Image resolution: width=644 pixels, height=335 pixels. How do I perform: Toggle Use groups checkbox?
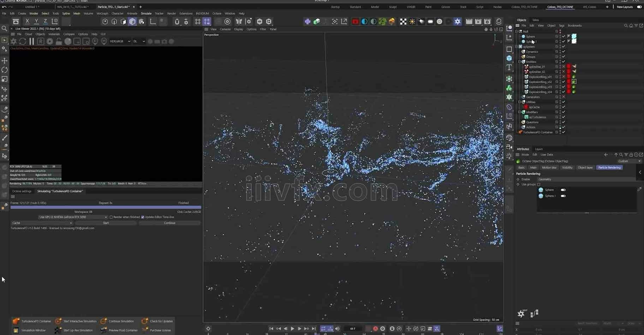(538, 184)
